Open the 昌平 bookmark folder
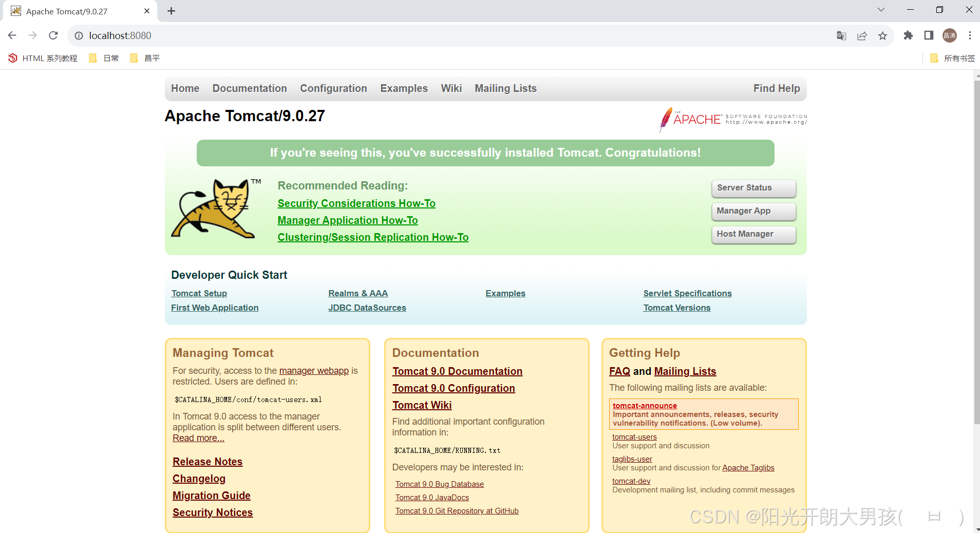Viewport: 980px width, 533px height. tap(145, 58)
